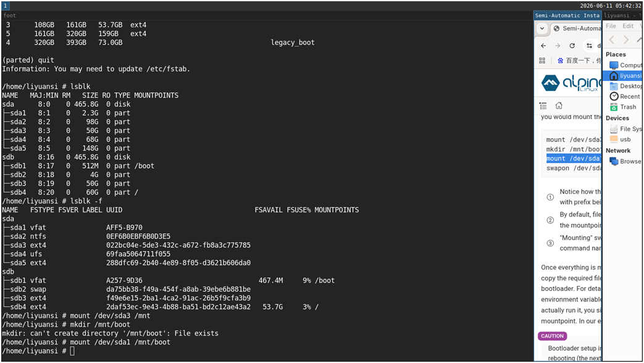The width and height of the screenshot is (644, 363).
Task: Open the browser tab search dropdown
Action: (542, 28)
